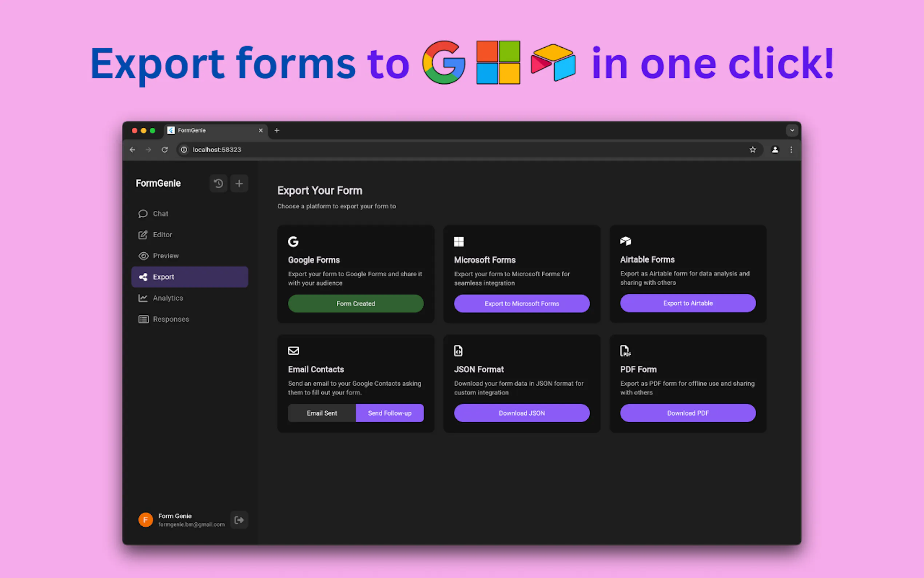Click Export to Airtable button
924x578 pixels.
tap(688, 303)
